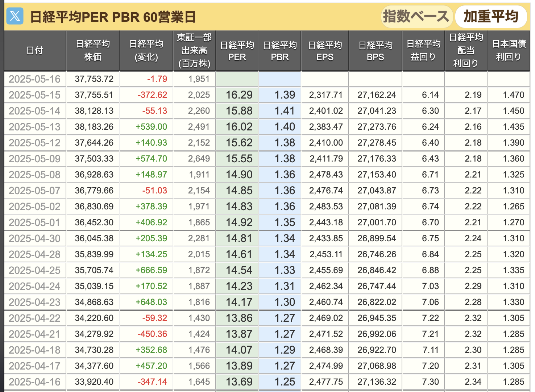Image resolution: width=535 pixels, height=392 pixels.
Task: Click the PER value 15.88
Action: 239,111
